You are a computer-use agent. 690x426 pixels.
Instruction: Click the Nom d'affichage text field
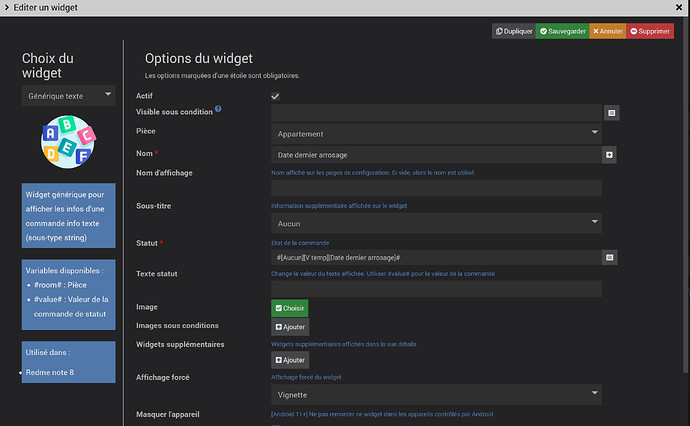click(436, 188)
